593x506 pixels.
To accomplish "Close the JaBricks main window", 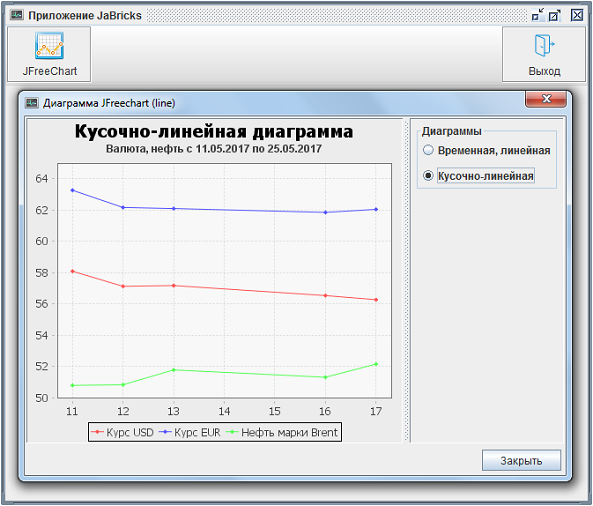I will (x=577, y=15).
